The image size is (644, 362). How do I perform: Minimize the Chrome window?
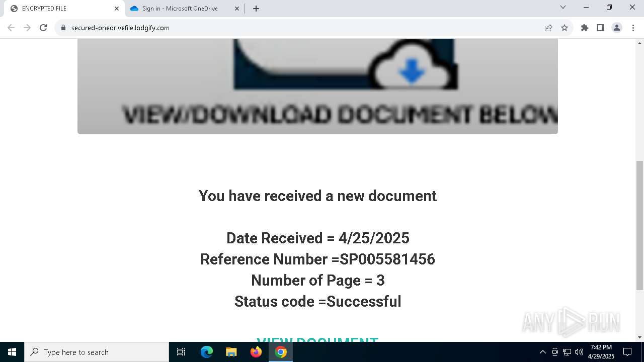tap(586, 8)
